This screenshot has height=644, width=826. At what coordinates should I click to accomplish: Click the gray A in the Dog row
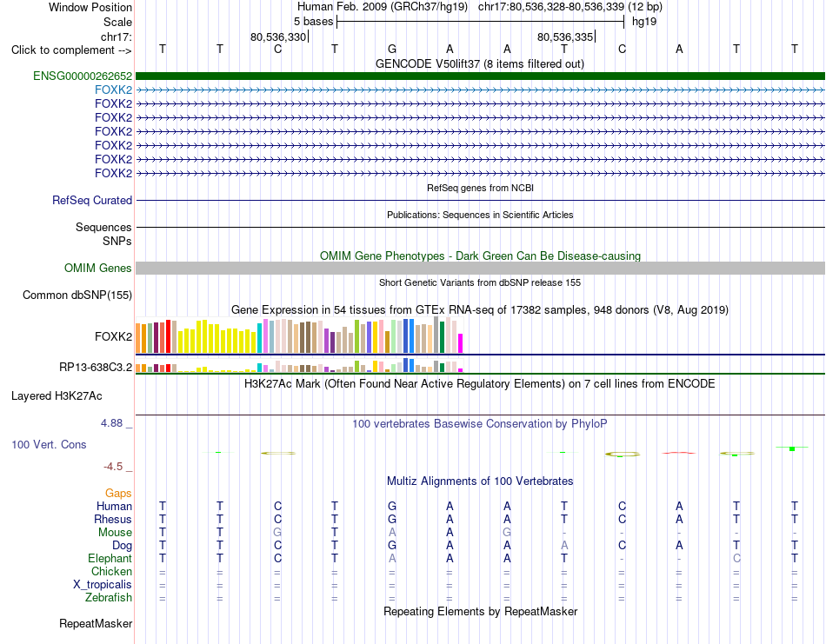564,546
